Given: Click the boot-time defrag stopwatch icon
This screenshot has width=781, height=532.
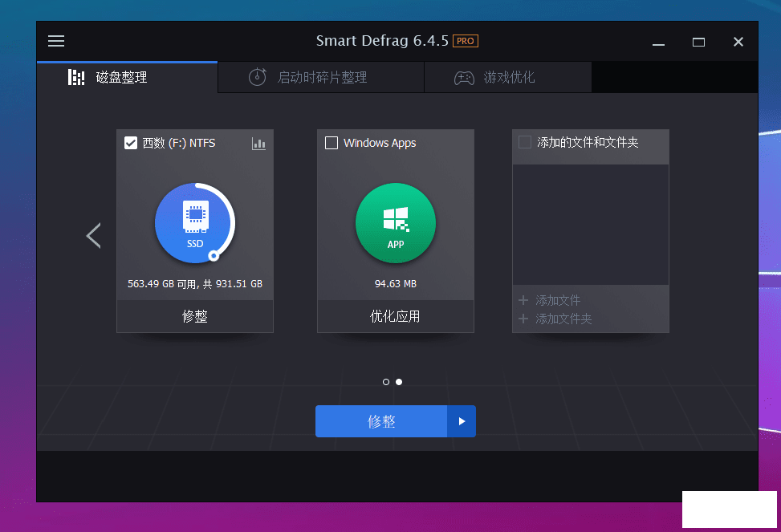Looking at the screenshot, I should click(257, 78).
